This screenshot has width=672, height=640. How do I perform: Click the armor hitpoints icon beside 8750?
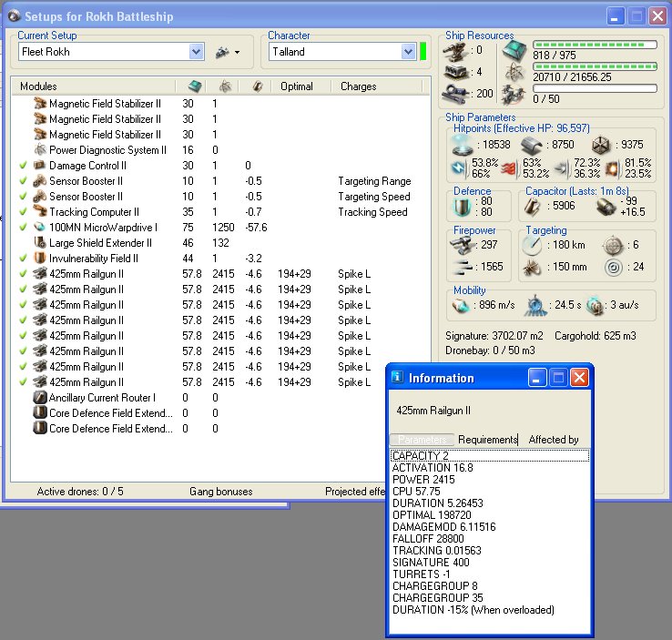tap(532, 146)
